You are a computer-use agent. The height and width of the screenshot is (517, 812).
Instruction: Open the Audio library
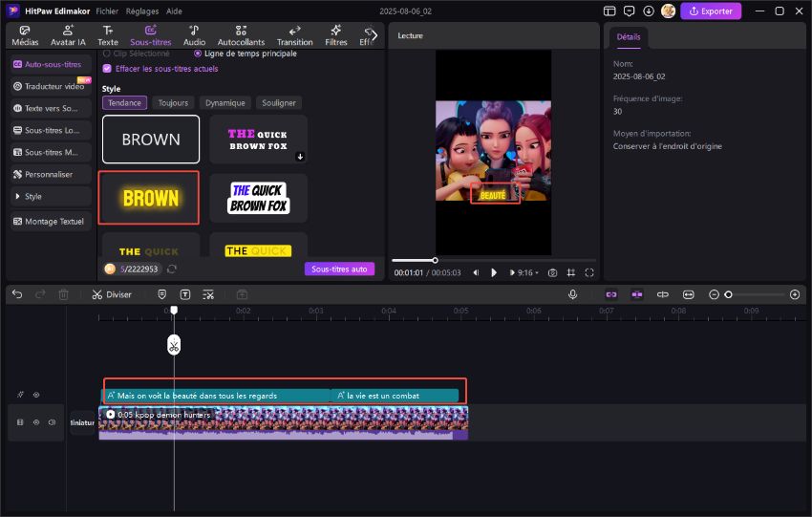click(194, 35)
